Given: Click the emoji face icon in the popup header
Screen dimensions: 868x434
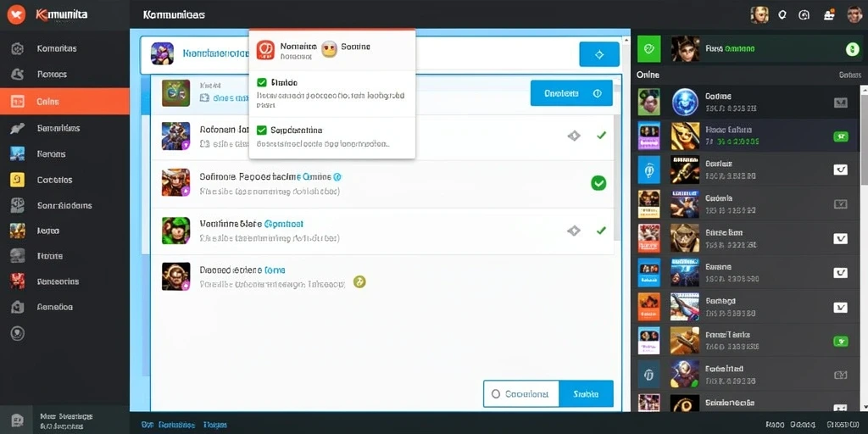Looking at the screenshot, I should tap(329, 49).
